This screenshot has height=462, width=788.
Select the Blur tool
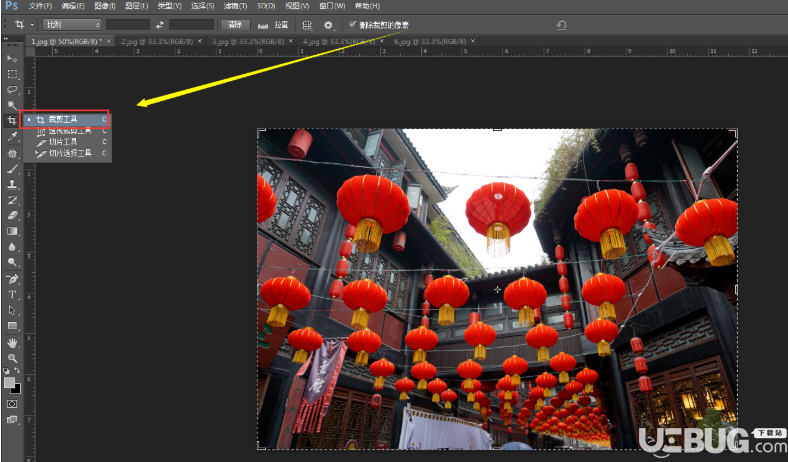click(12, 246)
